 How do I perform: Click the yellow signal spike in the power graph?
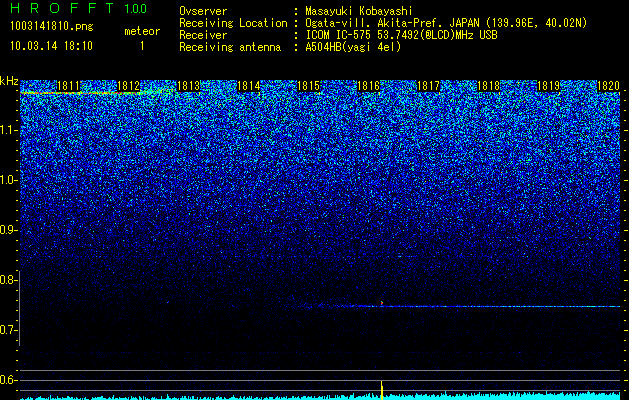click(381, 390)
